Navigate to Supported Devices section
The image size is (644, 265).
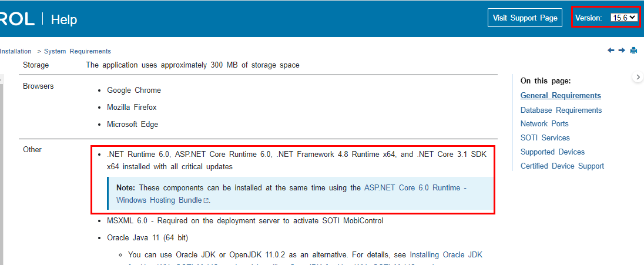[x=552, y=152]
